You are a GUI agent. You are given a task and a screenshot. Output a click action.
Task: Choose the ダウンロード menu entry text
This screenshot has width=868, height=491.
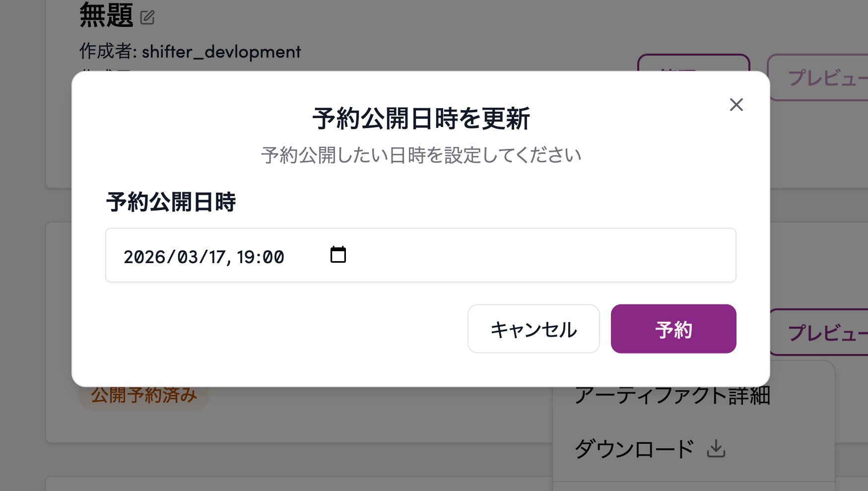634,449
